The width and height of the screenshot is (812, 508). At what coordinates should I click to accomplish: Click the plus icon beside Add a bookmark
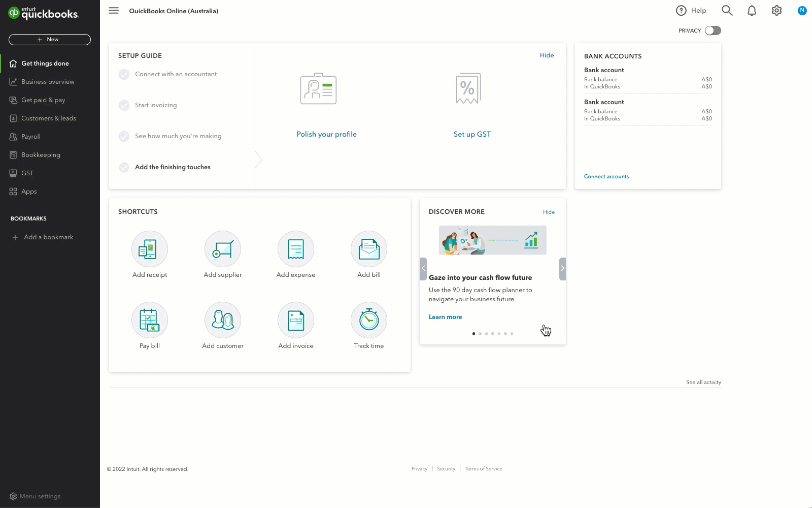[15, 237]
